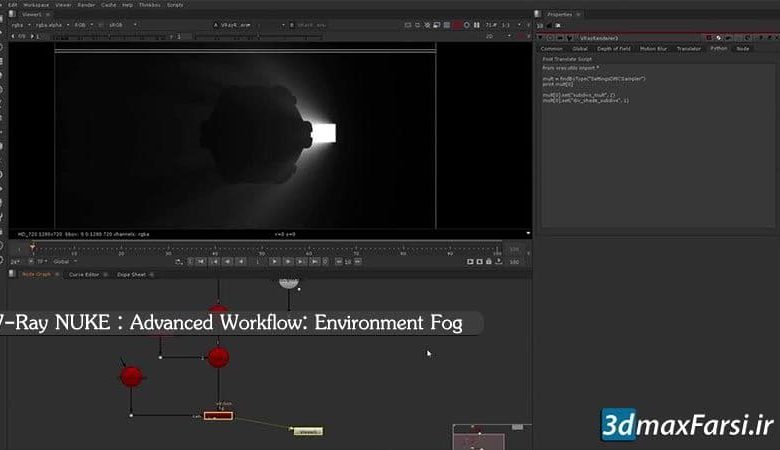Switch to the Node tab in properties

[x=743, y=49]
